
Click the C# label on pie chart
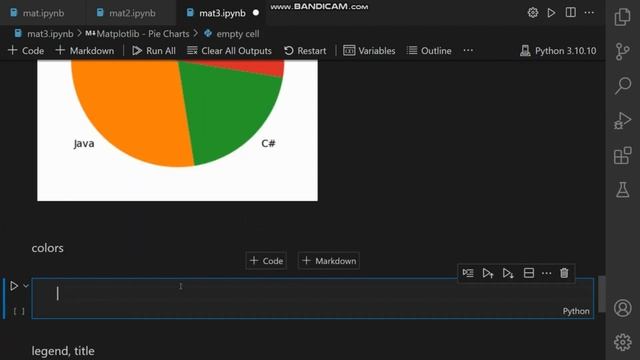(268, 143)
